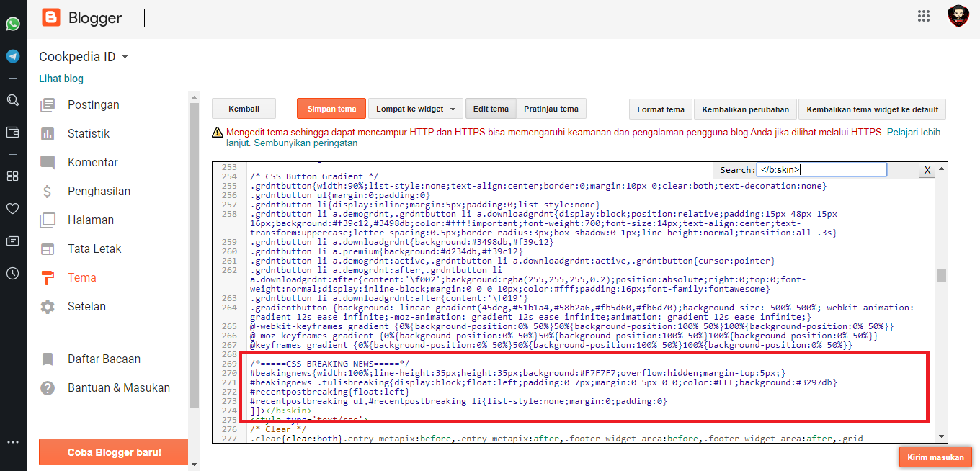Viewport: 980px width, 471px height.
Task: Click the search magnifier sidebar icon
Action: click(13, 100)
